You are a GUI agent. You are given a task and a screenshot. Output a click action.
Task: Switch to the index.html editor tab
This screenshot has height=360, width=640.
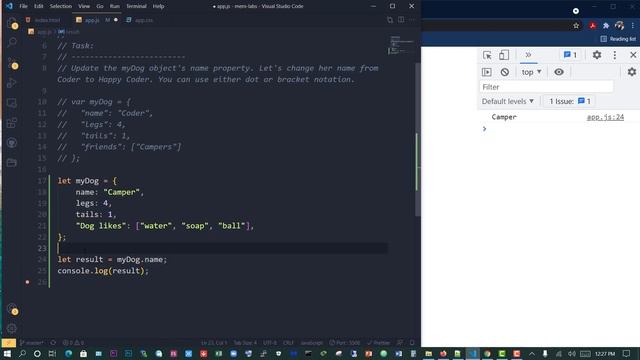47,20
